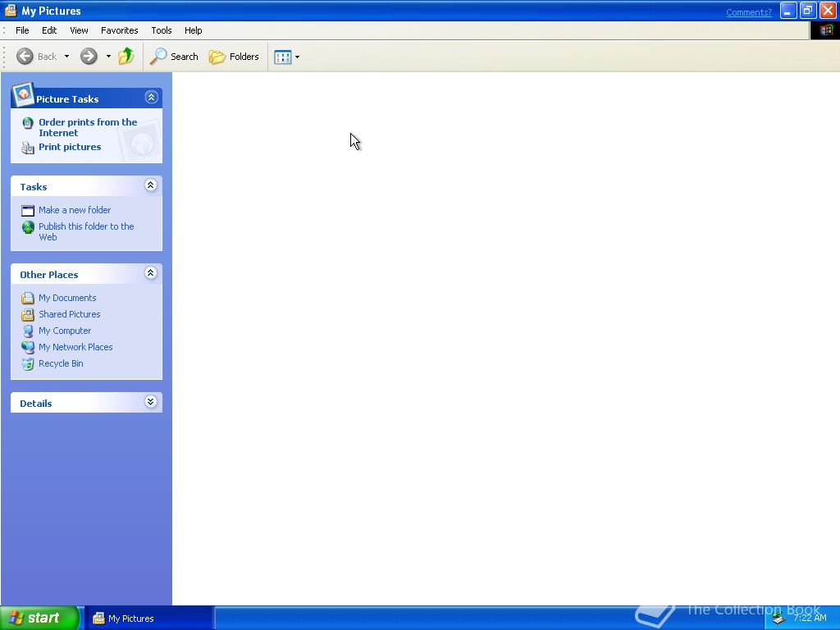The image size is (840, 630).
Task: Restore down the My Pictures window
Action: pyautogui.click(x=808, y=11)
